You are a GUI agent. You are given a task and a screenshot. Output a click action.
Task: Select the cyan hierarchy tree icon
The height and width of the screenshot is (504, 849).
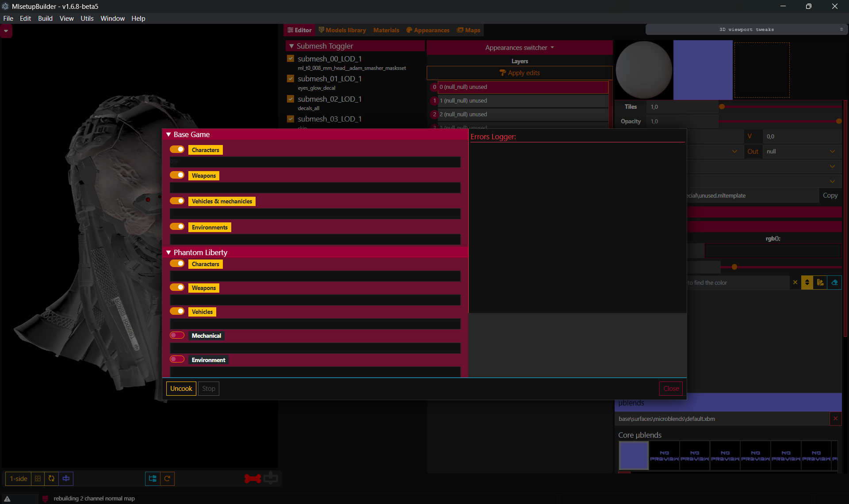click(x=152, y=478)
